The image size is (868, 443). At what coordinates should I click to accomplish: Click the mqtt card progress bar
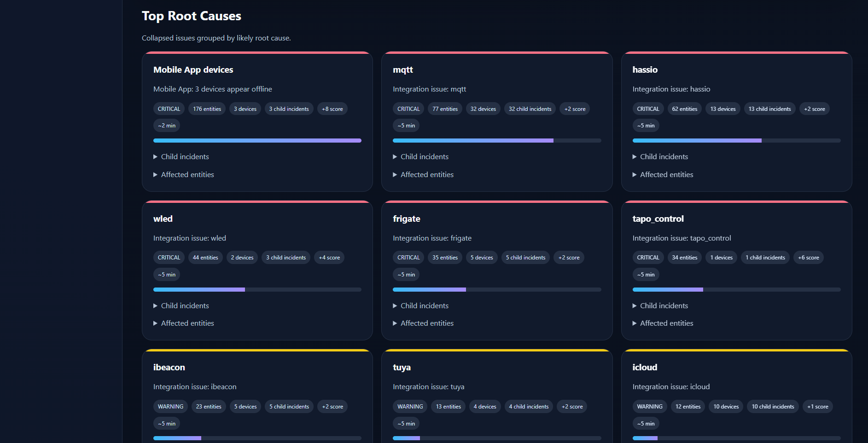(x=497, y=141)
